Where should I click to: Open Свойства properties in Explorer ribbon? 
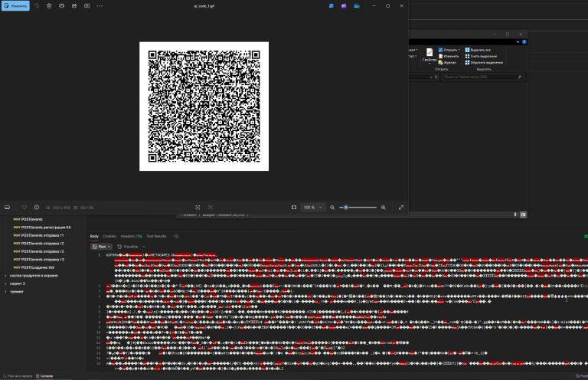pyautogui.click(x=430, y=55)
